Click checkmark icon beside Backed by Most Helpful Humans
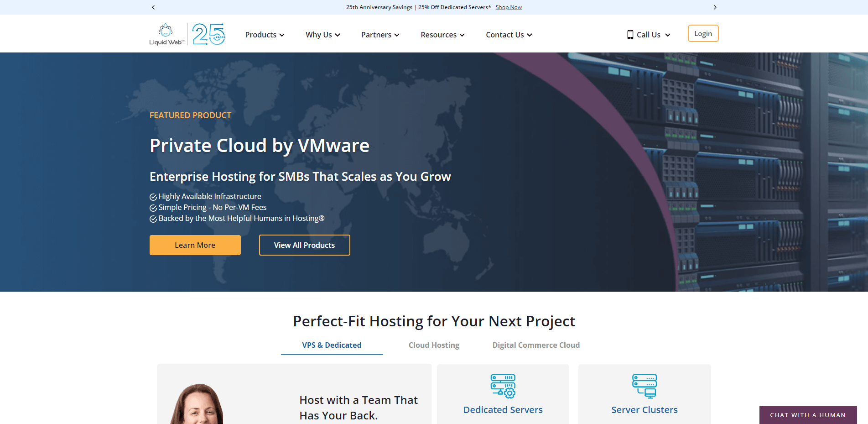The height and width of the screenshot is (424, 868). pyautogui.click(x=153, y=219)
